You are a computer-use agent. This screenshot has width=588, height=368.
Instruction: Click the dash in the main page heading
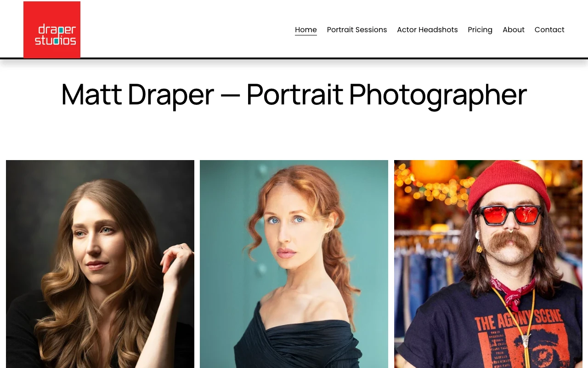230,95
